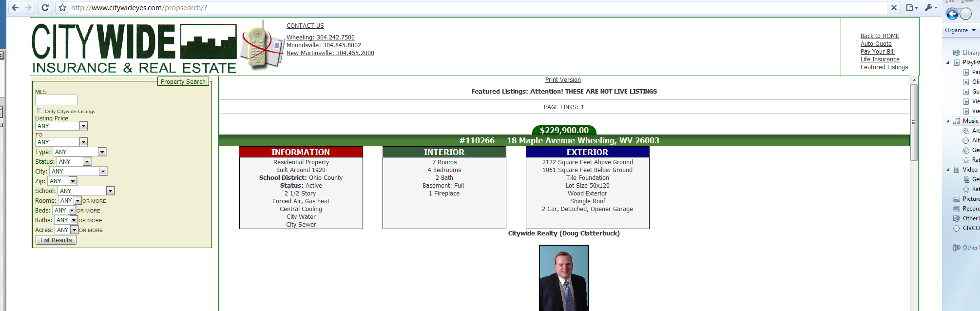980x311 pixels.
Task: Open the Listing Price minimum dropdown
Action: click(x=61, y=126)
